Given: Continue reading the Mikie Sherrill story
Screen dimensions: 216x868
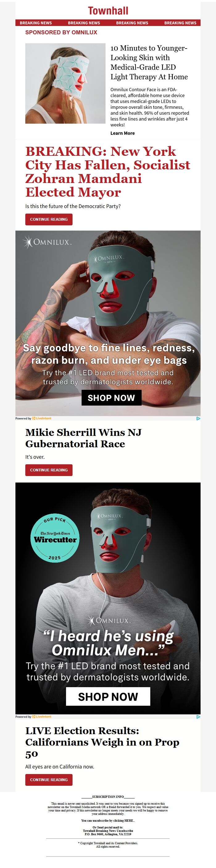Looking at the screenshot, I should coord(49,470).
